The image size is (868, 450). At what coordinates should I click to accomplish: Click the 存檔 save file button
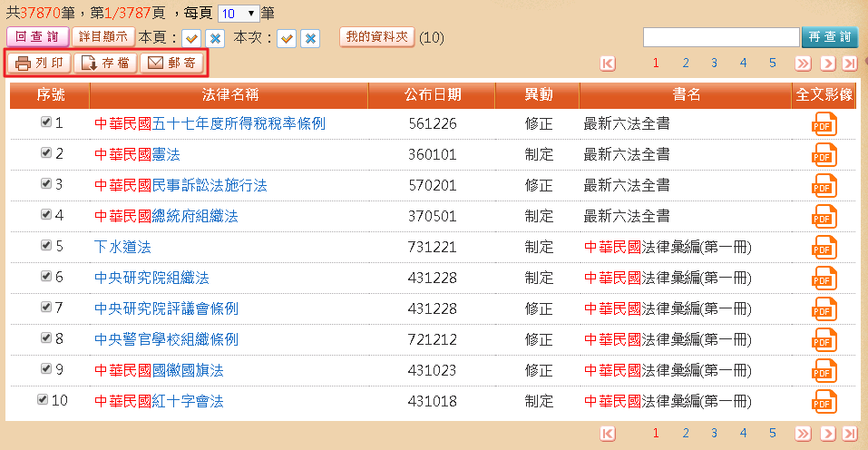105,64
